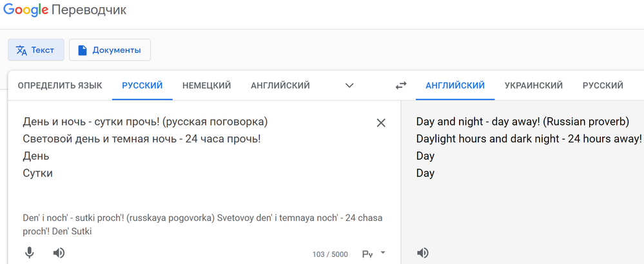Click the document icon in Документы

tap(83, 50)
